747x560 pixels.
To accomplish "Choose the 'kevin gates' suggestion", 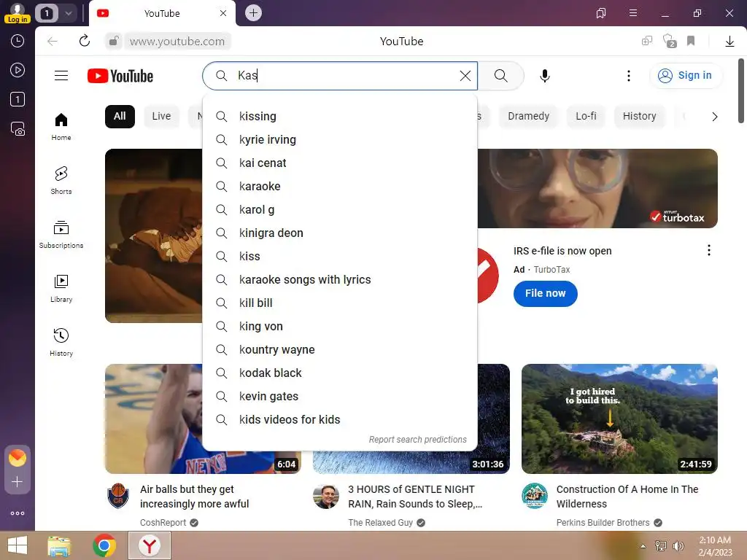I will pyautogui.click(x=340, y=396).
